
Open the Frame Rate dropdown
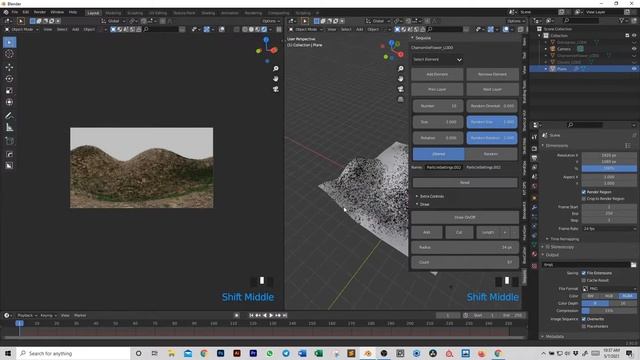[609, 229]
